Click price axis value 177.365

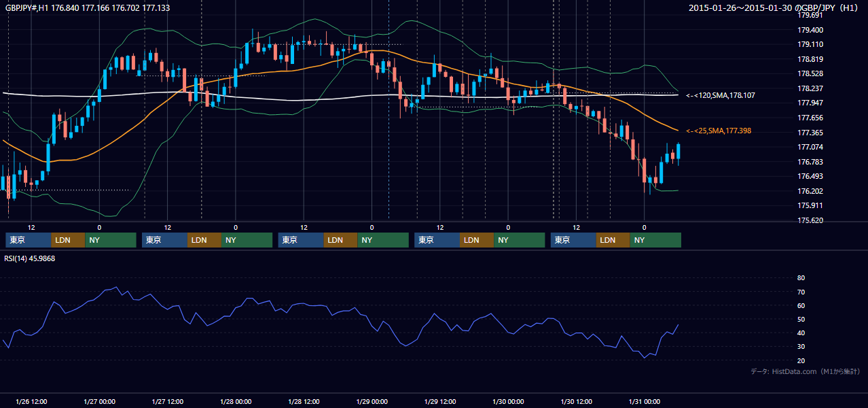810,133
